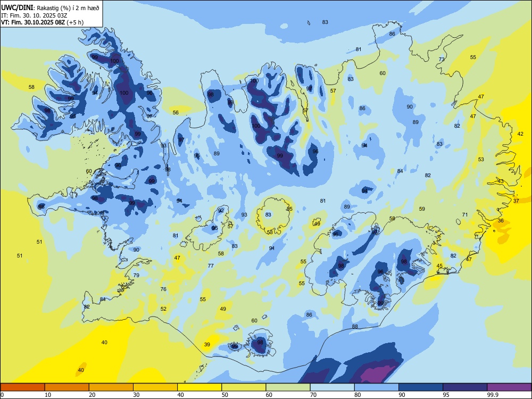Click the humidity value 45 on the map

tap(439, 266)
